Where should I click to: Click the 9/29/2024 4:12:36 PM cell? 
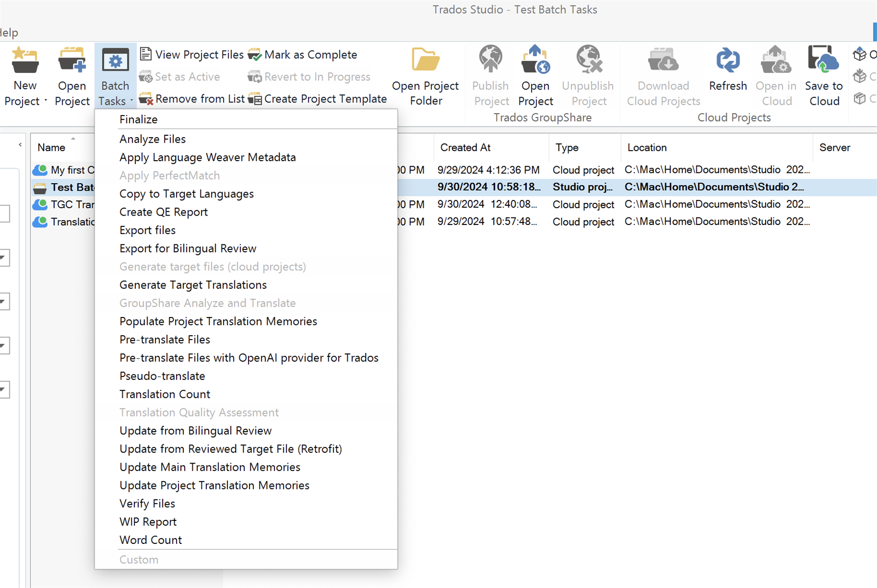[488, 170]
